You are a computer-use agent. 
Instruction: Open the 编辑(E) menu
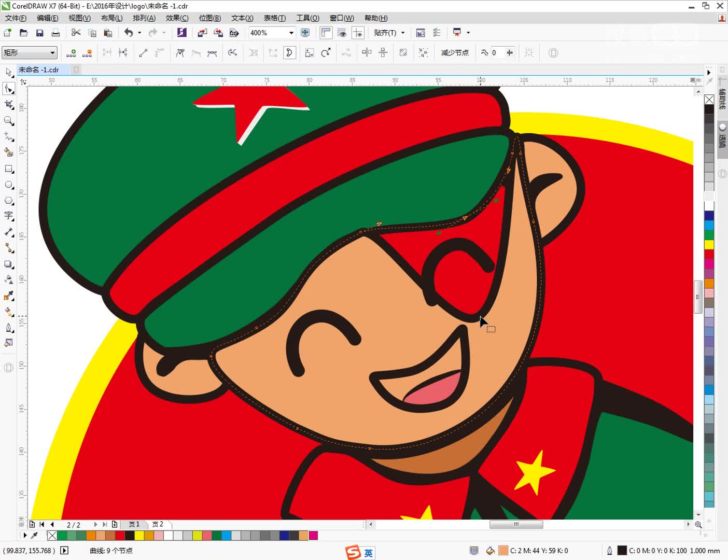coord(48,18)
